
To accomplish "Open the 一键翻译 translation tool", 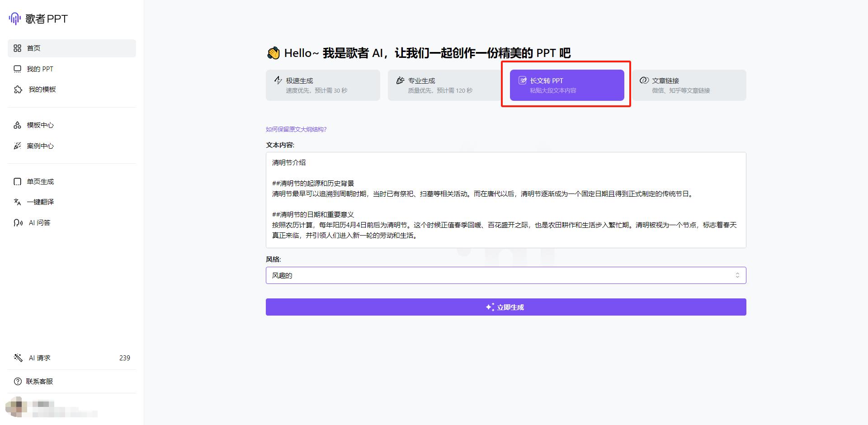I will (41, 202).
